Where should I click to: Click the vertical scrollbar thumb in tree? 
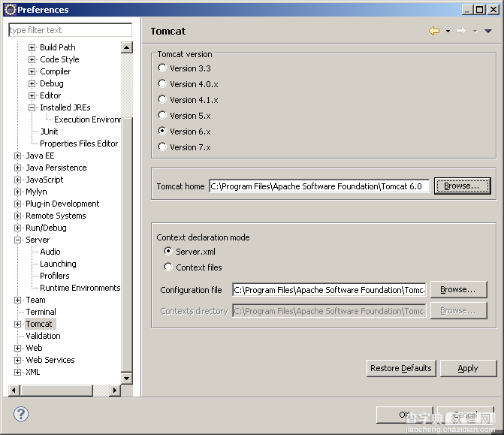127,245
